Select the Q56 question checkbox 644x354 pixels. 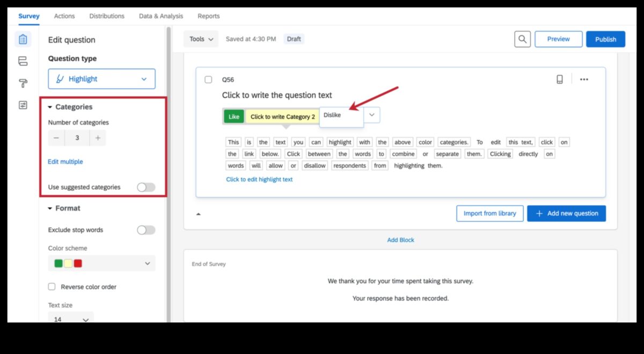208,80
